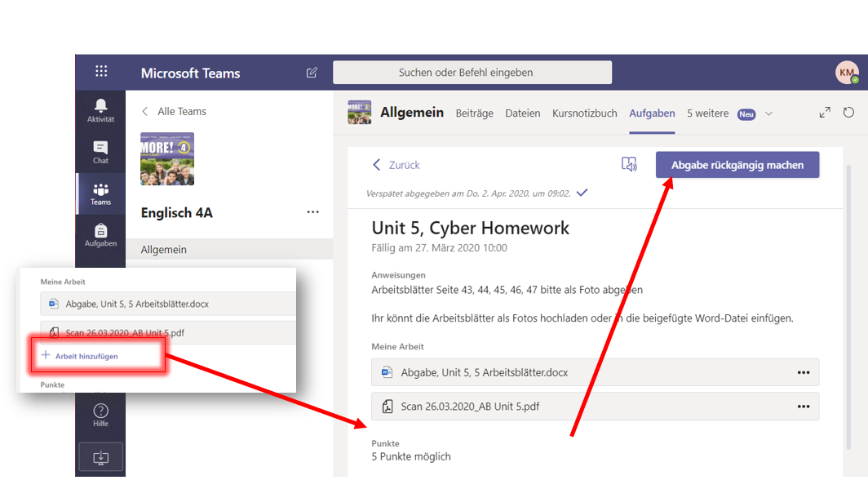Image resolution: width=868 pixels, height=489 pixels.
Task: Switch to the Kursnotizbuch tab
Action: pos(584,113)
